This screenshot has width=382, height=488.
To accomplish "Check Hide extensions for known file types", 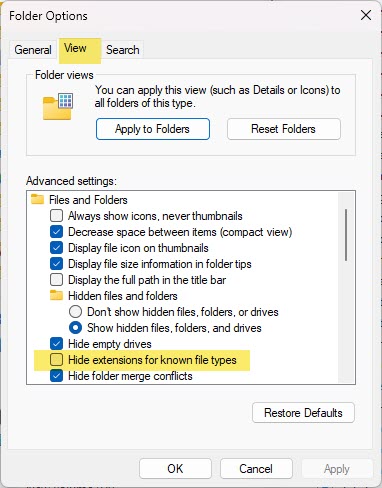I will pyautogui.click(x=56, y=360).
